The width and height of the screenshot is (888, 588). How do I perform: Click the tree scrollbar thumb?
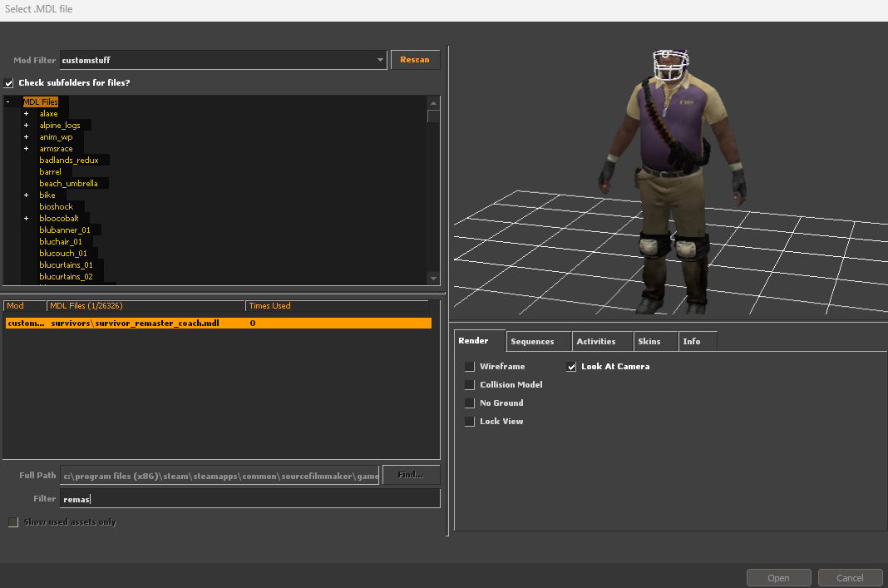point(433,116)
